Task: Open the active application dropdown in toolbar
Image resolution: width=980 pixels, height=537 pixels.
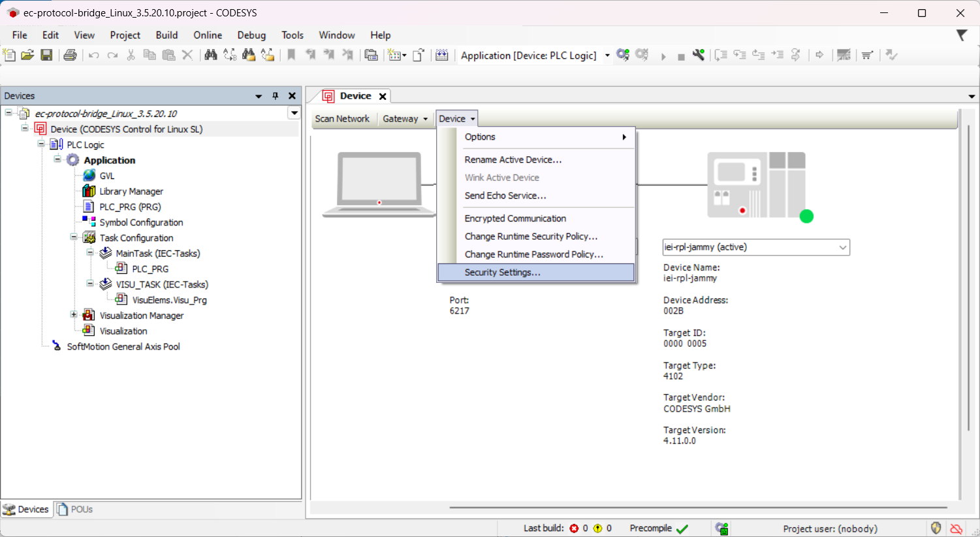Action: click(607, 56)
